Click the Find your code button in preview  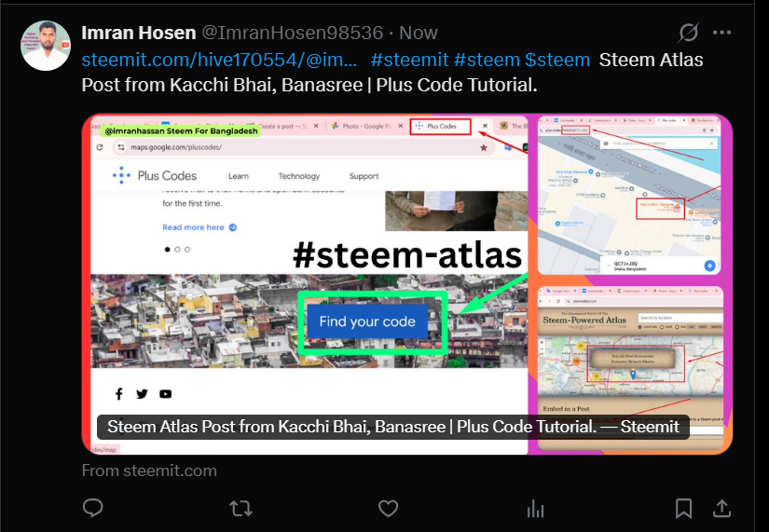click(x=367, y=321)
